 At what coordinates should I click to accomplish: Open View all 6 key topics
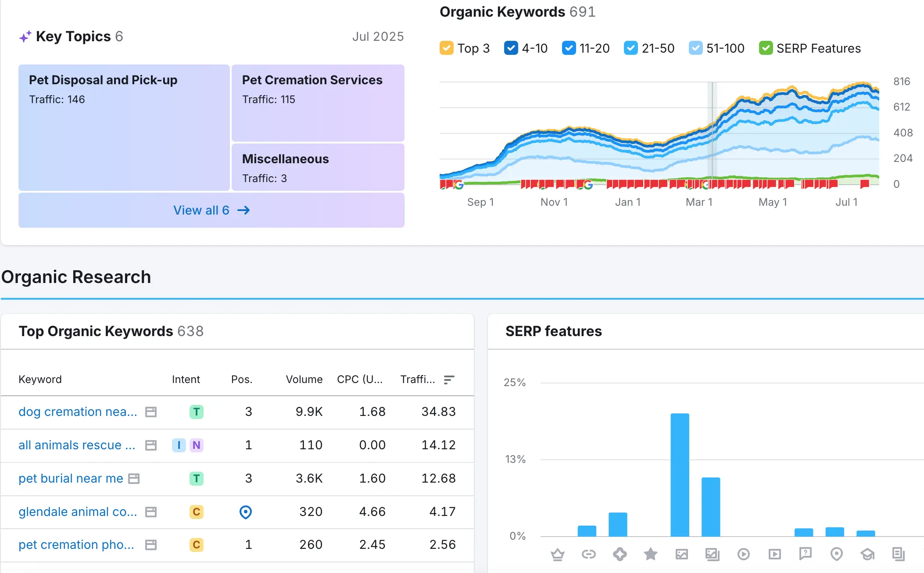[211, 210]
